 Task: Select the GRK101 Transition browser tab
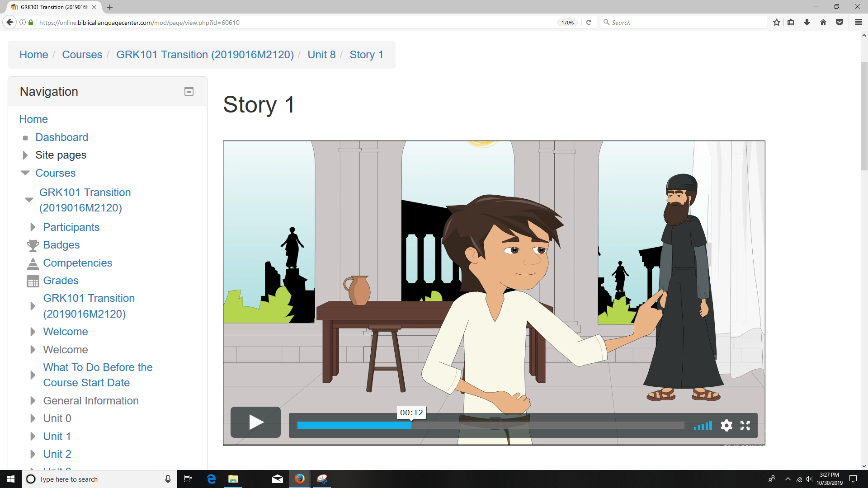(54, 7)
